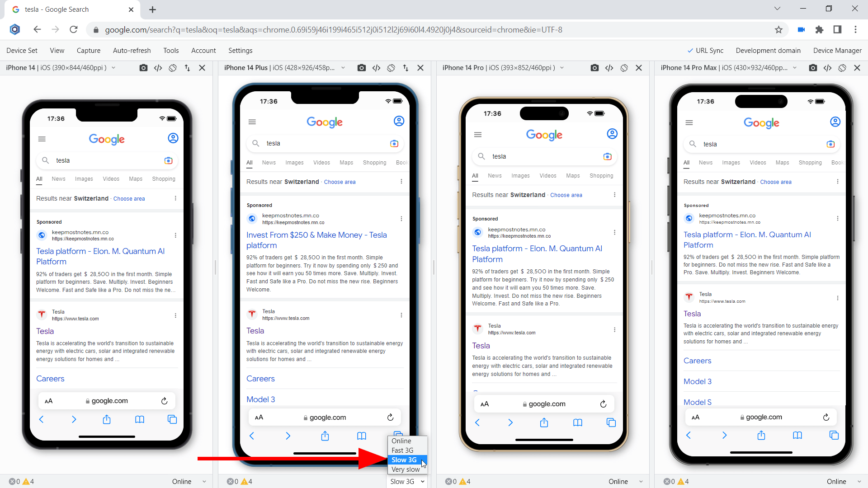The height and width of the screenshot is (488, 868).
Task: Open Device Manager
Action: 837,51
